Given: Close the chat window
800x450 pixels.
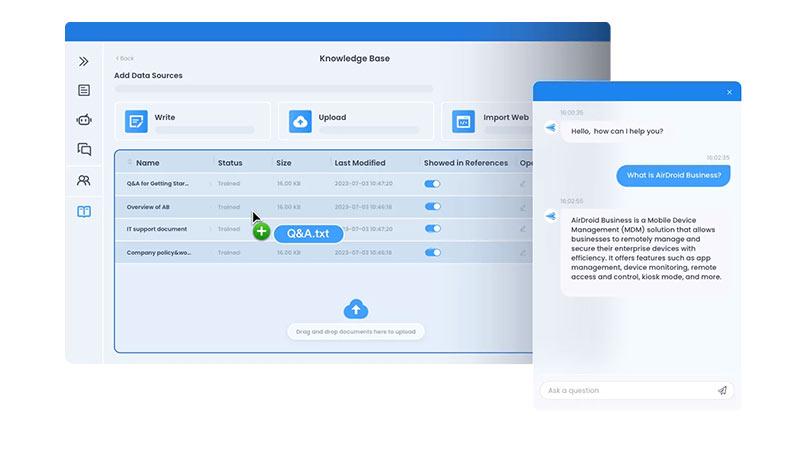Looking at the screenshot, I should click(x=729, y=92).
